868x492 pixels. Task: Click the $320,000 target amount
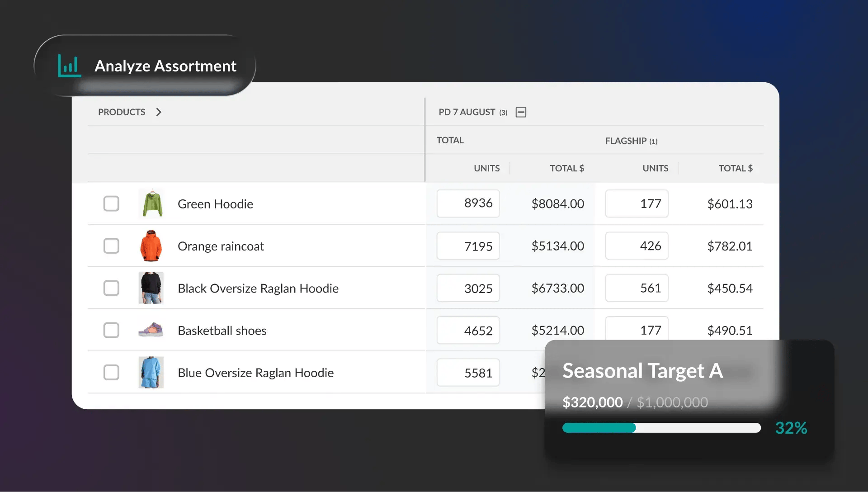click(x=592, y=402)
